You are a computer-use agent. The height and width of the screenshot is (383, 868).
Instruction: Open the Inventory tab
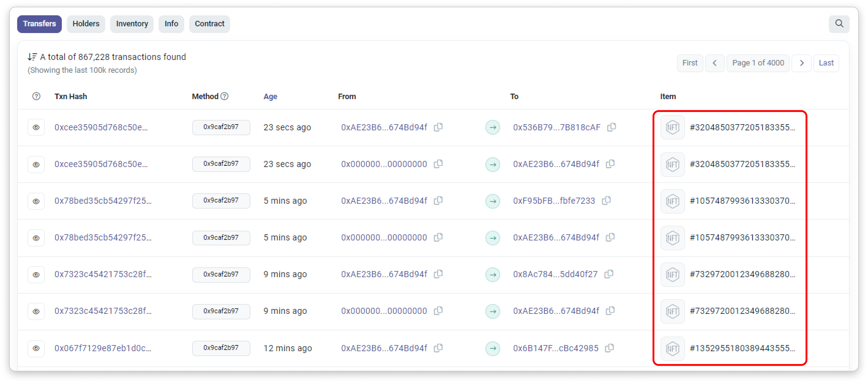pyautogui.click(x=132, y=24)
